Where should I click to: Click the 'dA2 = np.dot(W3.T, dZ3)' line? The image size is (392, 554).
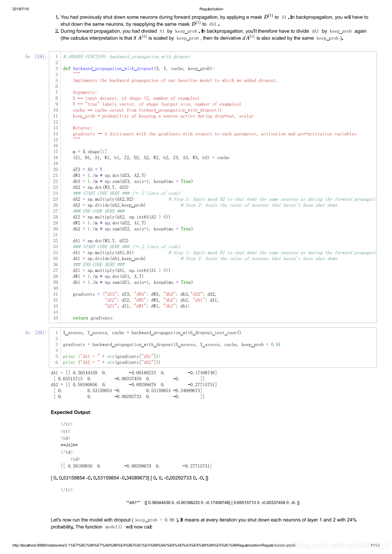(101, 188)
